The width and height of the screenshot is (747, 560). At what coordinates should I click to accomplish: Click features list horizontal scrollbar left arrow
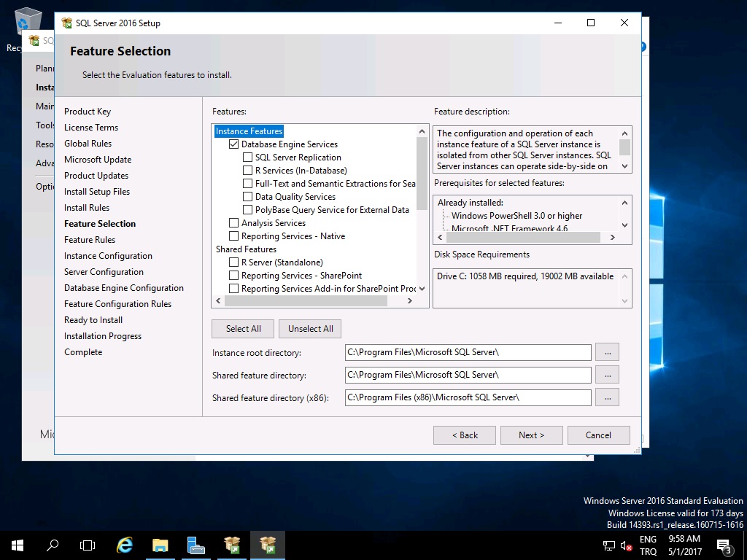tap(219, 301)
